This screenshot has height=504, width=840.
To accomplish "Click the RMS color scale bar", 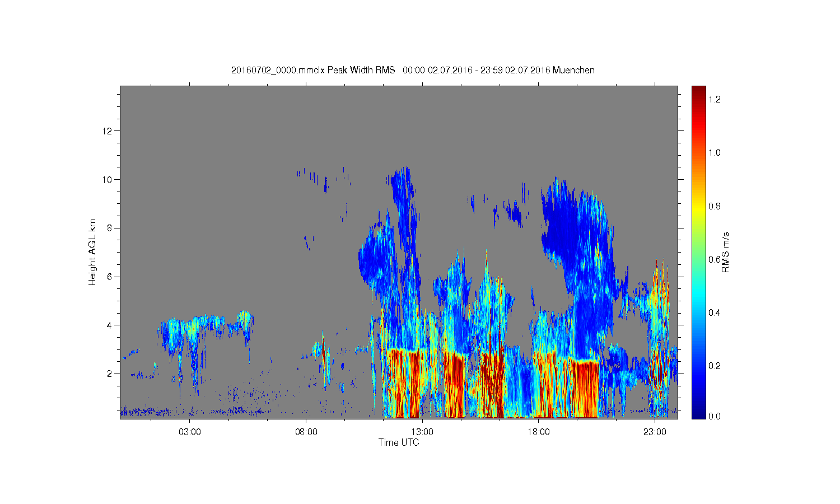I will tap(698, 252).
